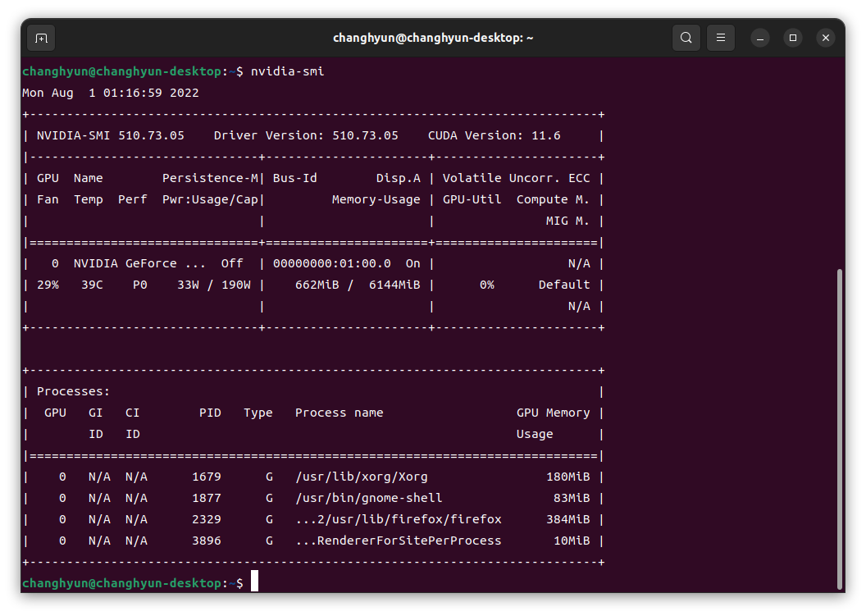Click the Persistence-M column header
Image resolution: width=866 pixels, height=616 pixels.
pos(210,179)
